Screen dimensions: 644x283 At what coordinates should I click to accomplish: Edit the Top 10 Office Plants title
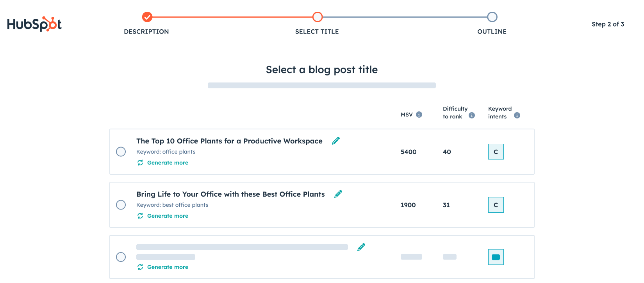point(335,140)
